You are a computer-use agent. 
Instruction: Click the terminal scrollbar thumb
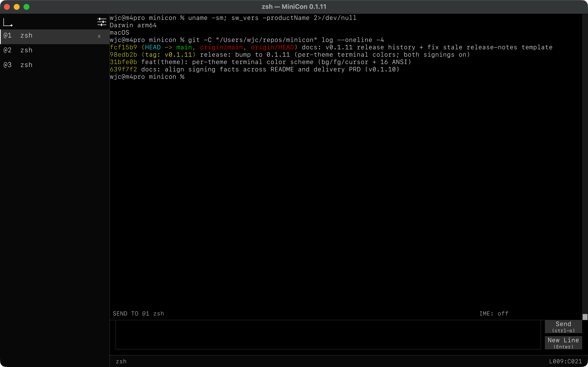pos(585,317)
